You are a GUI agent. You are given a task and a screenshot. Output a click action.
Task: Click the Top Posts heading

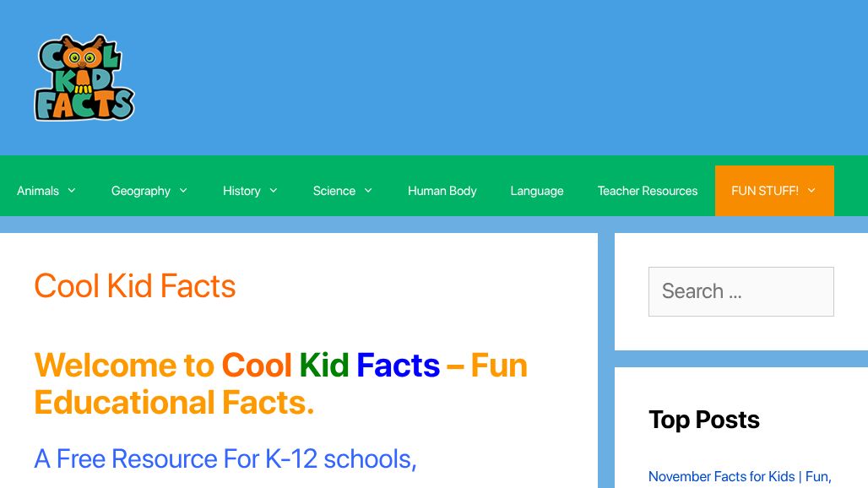[704, 420]
